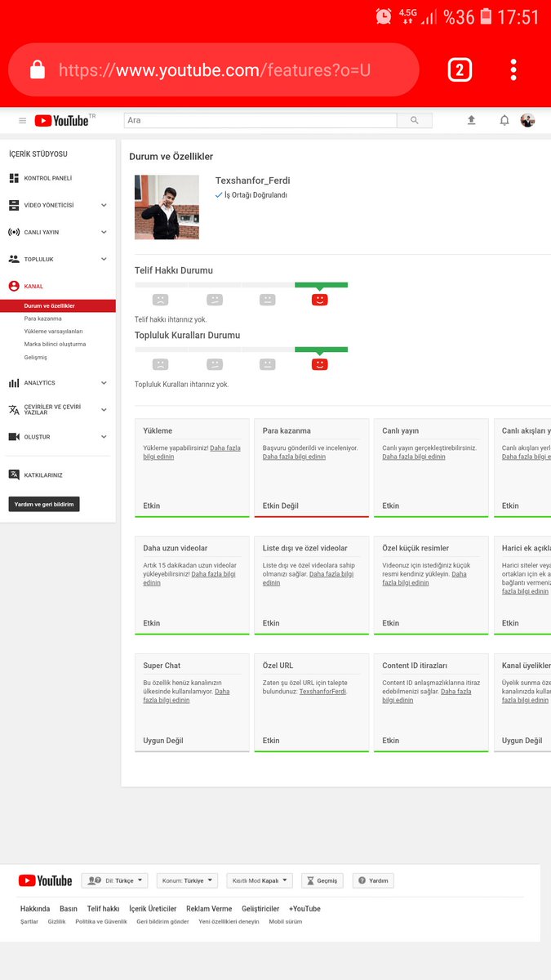This screenshot has width=551, height=980.
Task: Open the Geri bildirim gönder footer link
Action: coord(162,921)
